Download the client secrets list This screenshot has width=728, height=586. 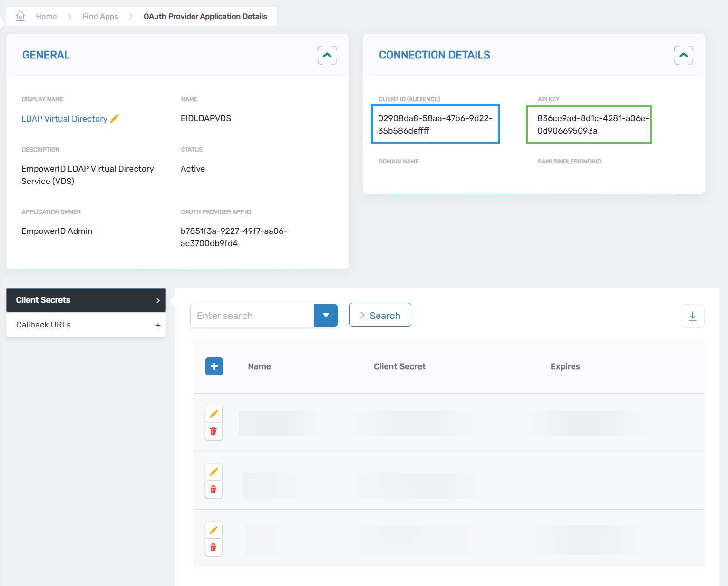tap(693, 316)
